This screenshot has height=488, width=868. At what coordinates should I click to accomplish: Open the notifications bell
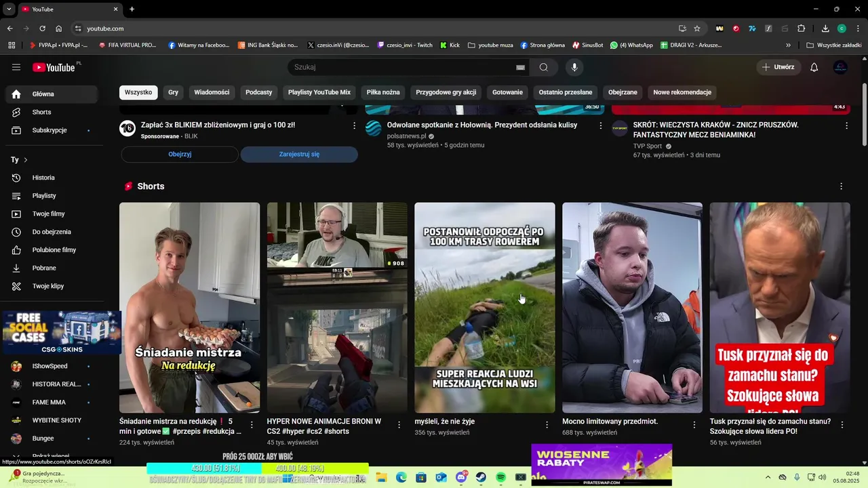point(814,67)
